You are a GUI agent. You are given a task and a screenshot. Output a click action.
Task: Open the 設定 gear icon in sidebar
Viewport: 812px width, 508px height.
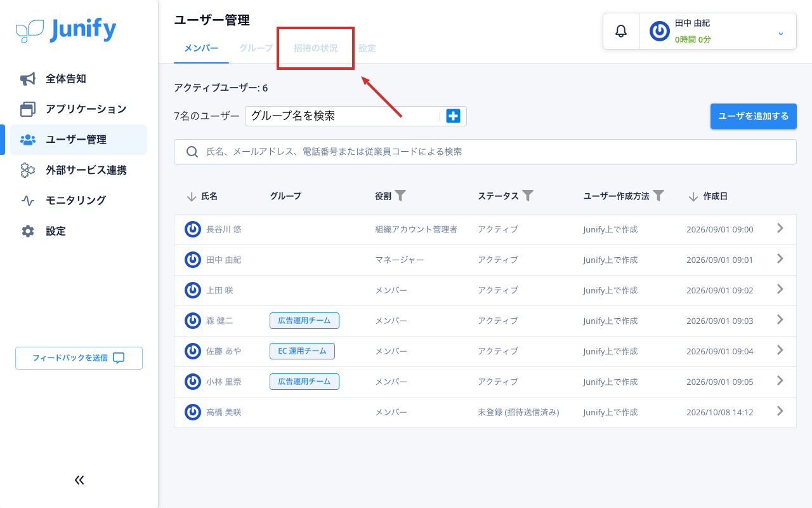click(x=28, y=231)
